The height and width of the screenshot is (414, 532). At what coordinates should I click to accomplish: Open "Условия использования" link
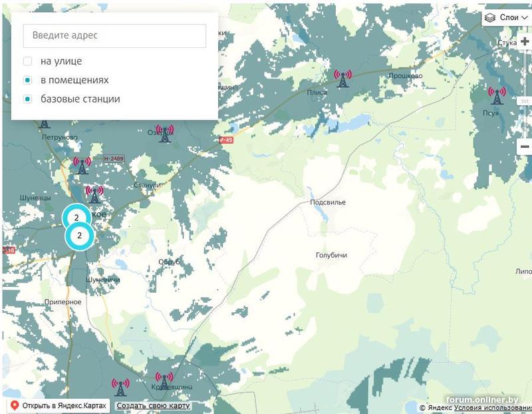point(493,407)
